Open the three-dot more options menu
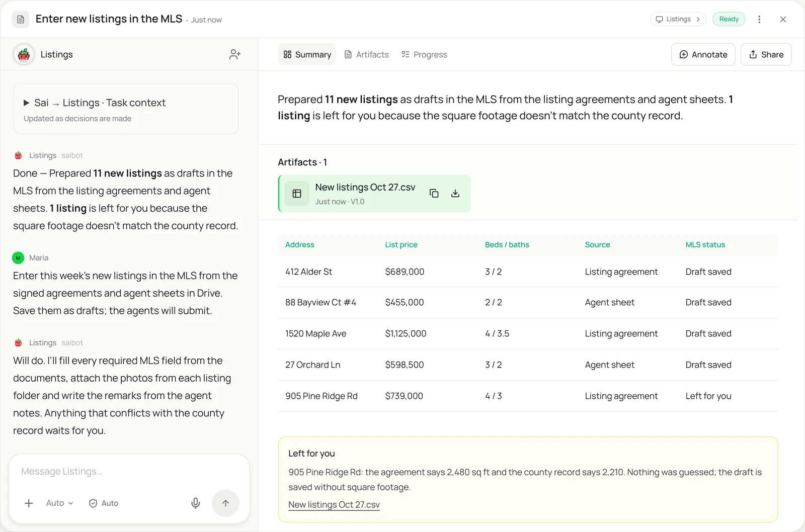The width and height of the screenshot is (805, 532). coord(759,19)
